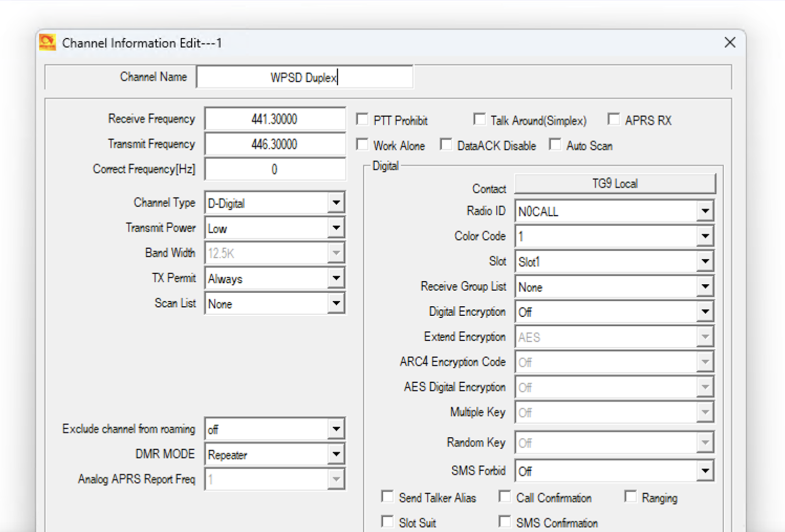Click the application icon in the title bar
Image resolution: width=785 pixels, height=532 pixels.
(47, 42)
